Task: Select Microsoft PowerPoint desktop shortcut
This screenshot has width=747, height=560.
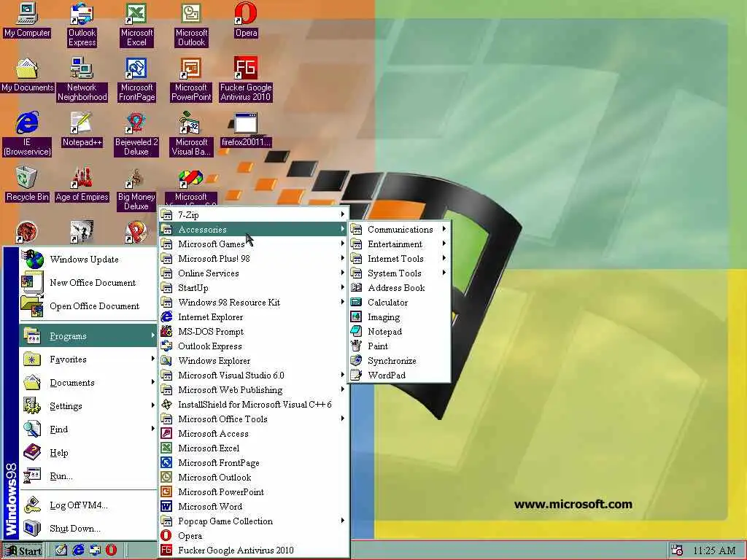Action: pos(191,79)
